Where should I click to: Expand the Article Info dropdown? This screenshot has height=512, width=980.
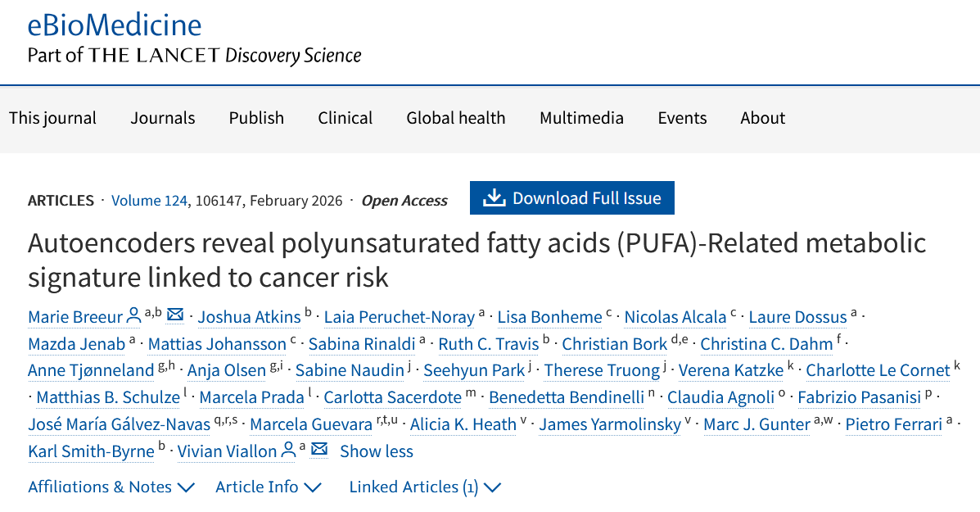pos(269,487)
